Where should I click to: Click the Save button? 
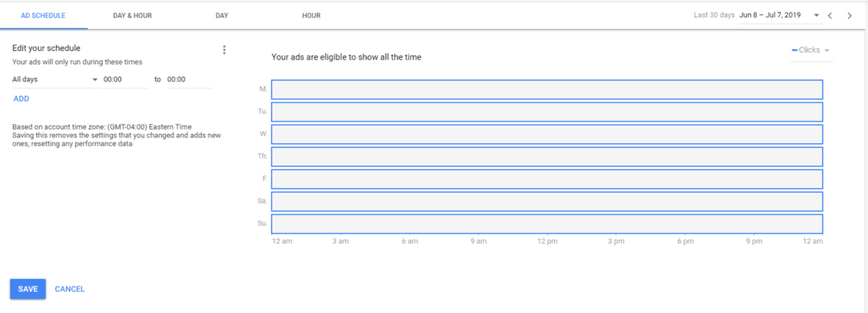pyautogui.click(x=28, y=288)
